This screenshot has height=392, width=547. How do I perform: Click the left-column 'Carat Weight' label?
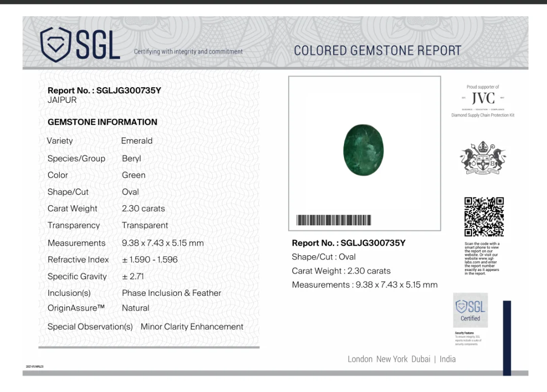click(72, 209)
